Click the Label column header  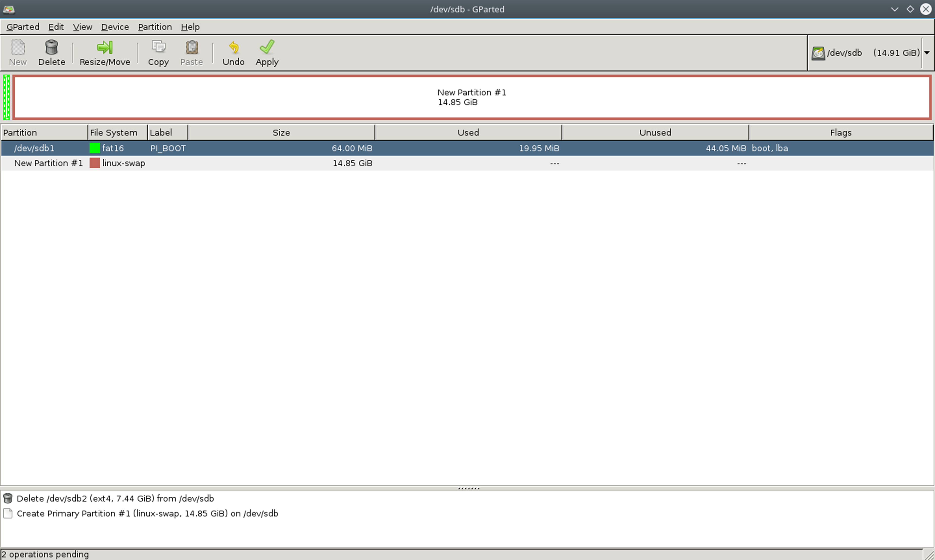pos(168,132)
